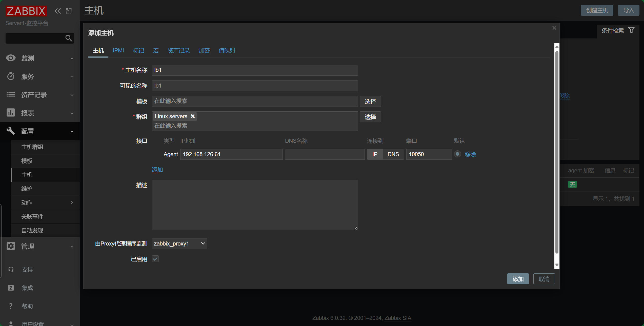Click the DNS名称 input field
Screen dimensions: 644x326
(325, 154)
